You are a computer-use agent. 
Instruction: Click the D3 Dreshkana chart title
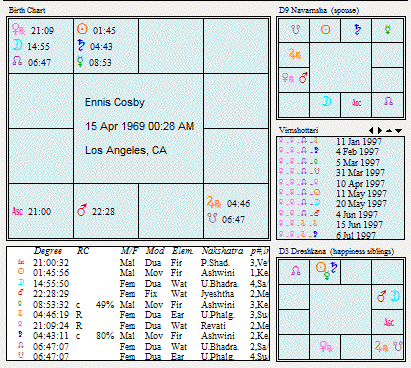pyautogui.click(x=336, y=251)
